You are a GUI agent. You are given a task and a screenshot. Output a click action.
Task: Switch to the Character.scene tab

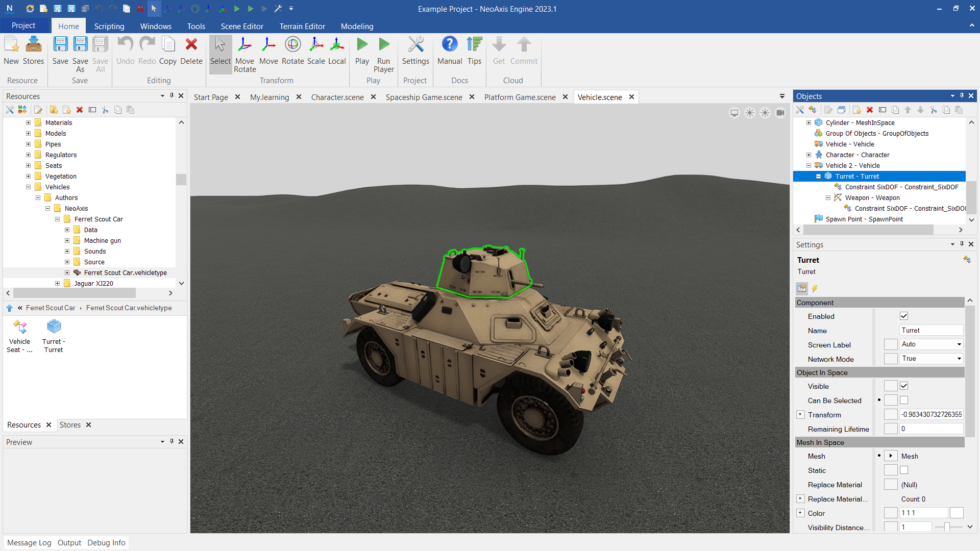(337, 97)
